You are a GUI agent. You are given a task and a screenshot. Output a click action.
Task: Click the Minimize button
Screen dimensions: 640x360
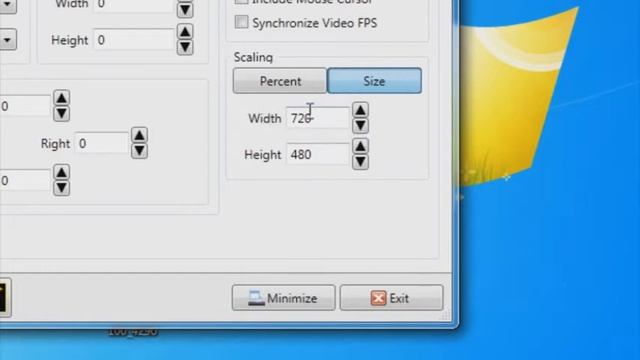(x=284, y=298)
